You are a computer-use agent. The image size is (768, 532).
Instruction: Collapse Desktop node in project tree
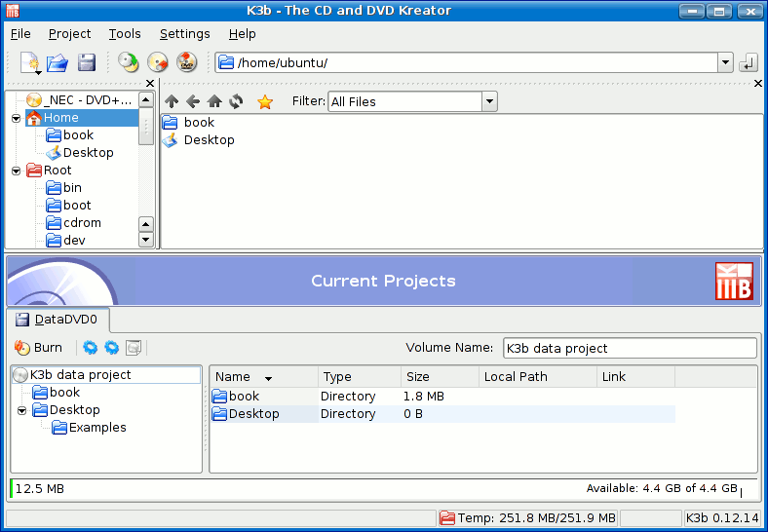tap(22, 410)
